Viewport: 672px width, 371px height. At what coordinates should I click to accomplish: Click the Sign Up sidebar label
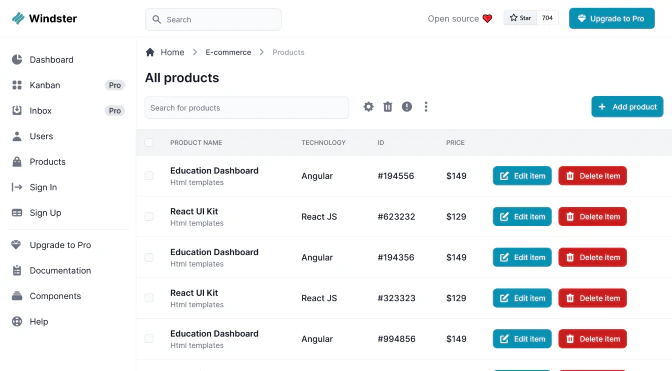pos(45,213)
